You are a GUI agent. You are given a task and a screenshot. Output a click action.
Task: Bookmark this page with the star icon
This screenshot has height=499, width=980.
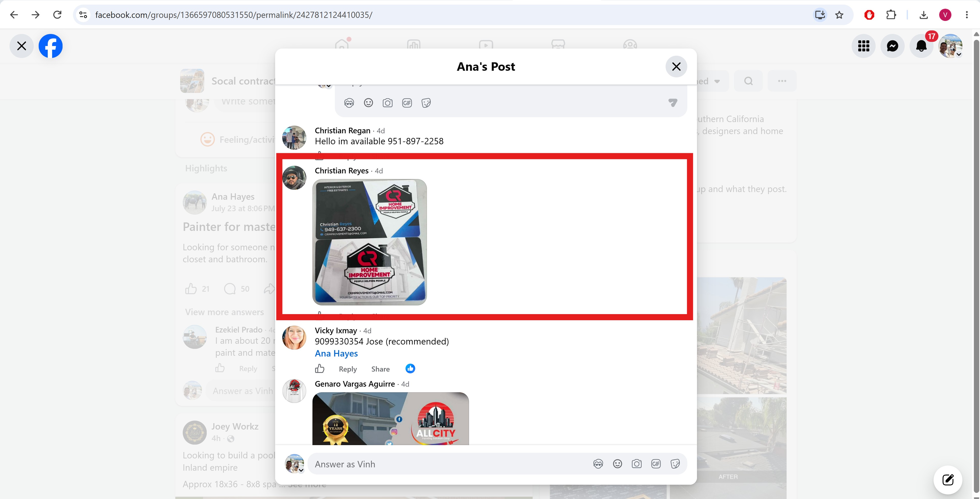coord(839,15)
